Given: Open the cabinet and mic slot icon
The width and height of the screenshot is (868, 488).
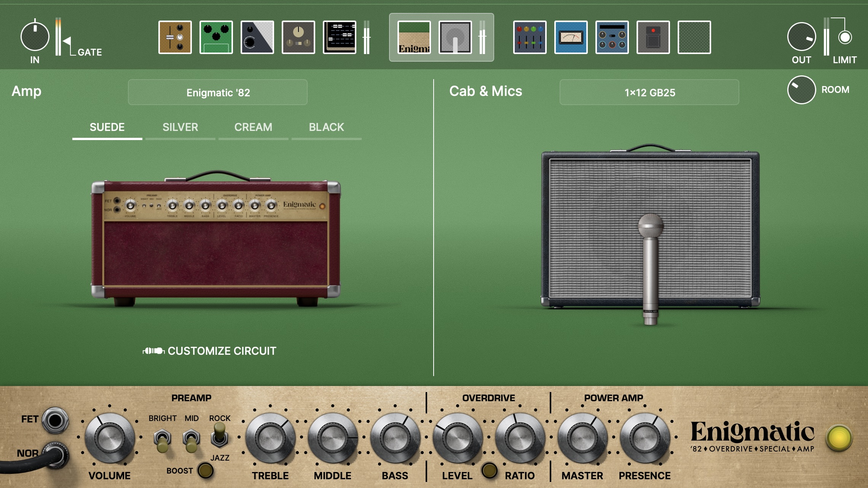Looking at the screenshot, I should [455, 37].
